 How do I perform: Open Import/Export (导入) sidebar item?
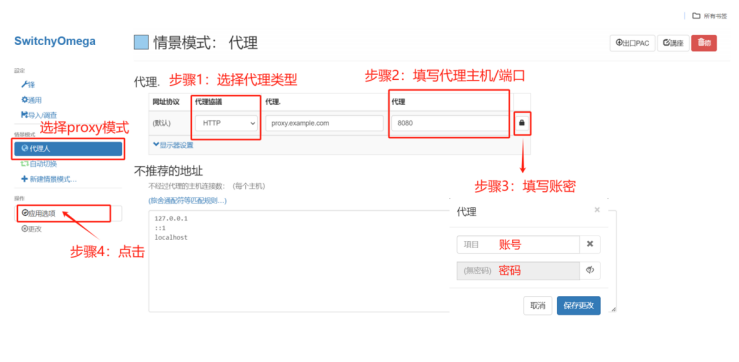coord(39,115)
